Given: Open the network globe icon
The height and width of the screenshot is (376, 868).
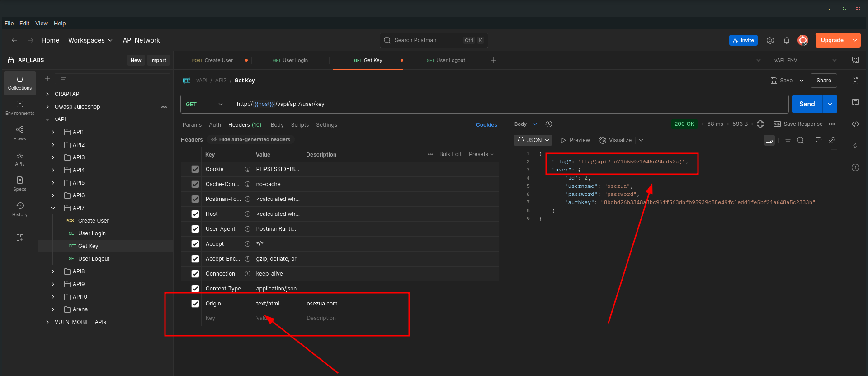Looking at the screenshot, I should point(760,124).
